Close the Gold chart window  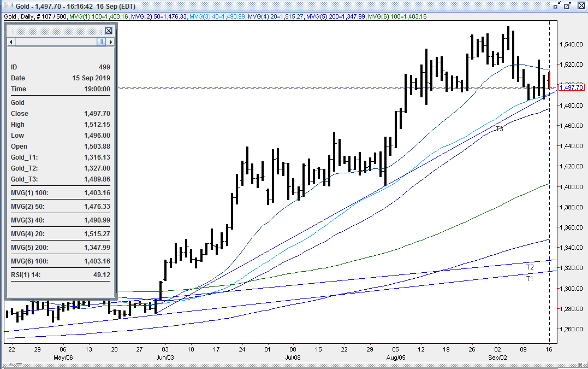point(580,5)
